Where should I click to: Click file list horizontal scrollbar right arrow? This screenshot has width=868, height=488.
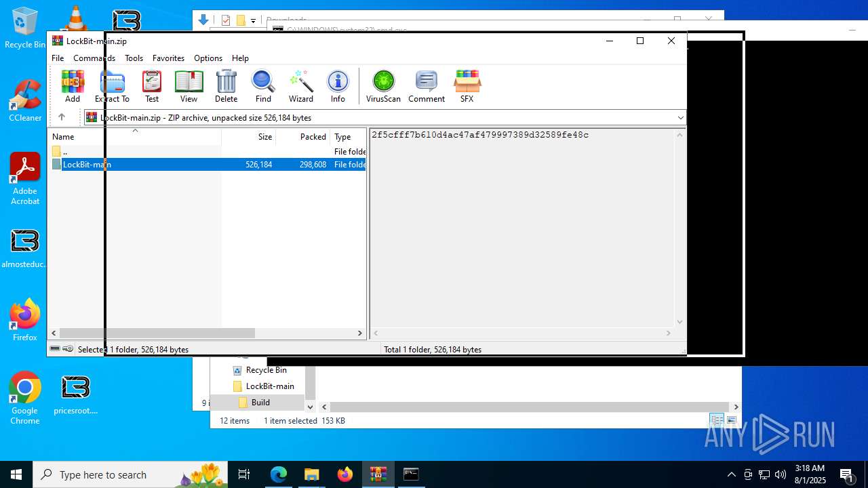point(360,333)
